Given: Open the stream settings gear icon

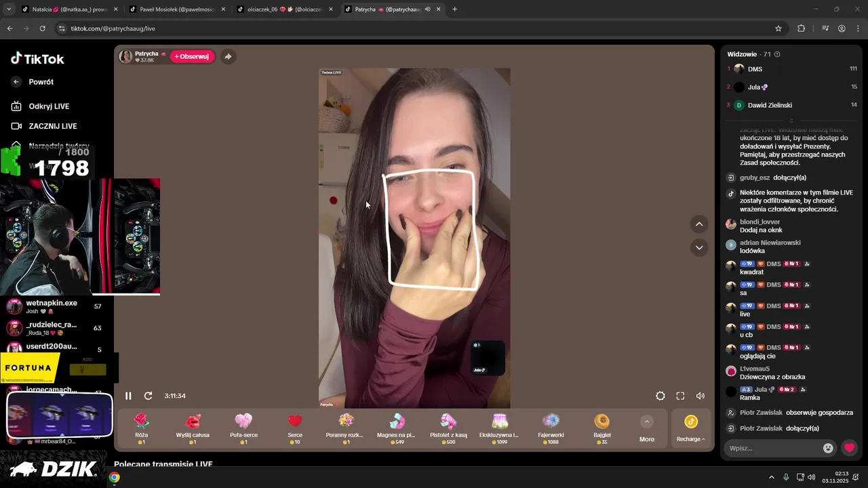Looking at the screenshot, I should tap(660, 396).
